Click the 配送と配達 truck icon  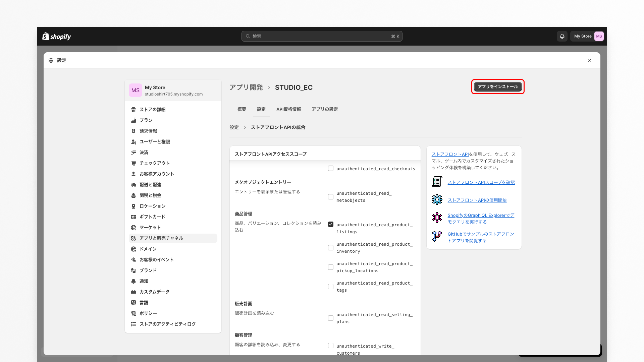click(133, 185)
